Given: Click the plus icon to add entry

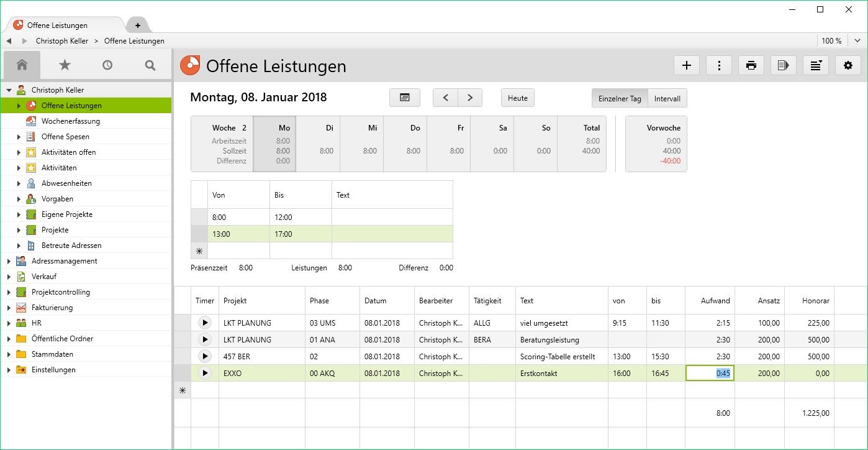Looking at the screenshot, I should click(x=686, y=65).
